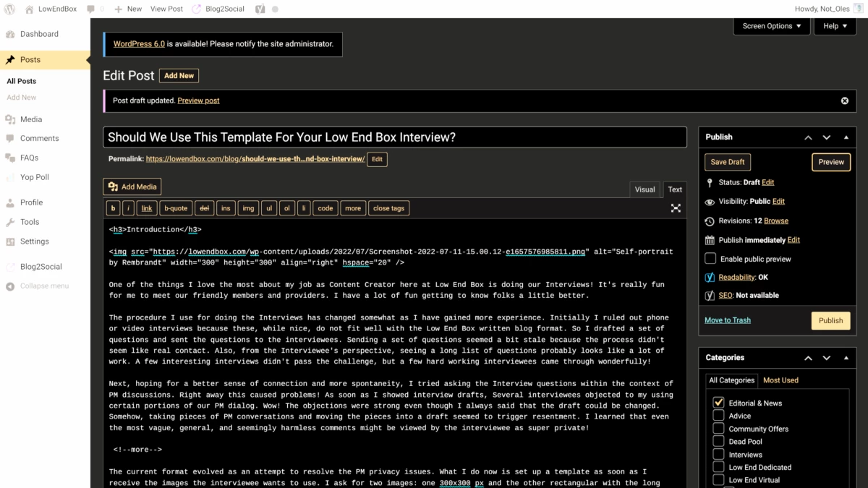868x488 pixels.
Task: Check the Interviews category
Action: pyautogui.click(x=718, y=454)
